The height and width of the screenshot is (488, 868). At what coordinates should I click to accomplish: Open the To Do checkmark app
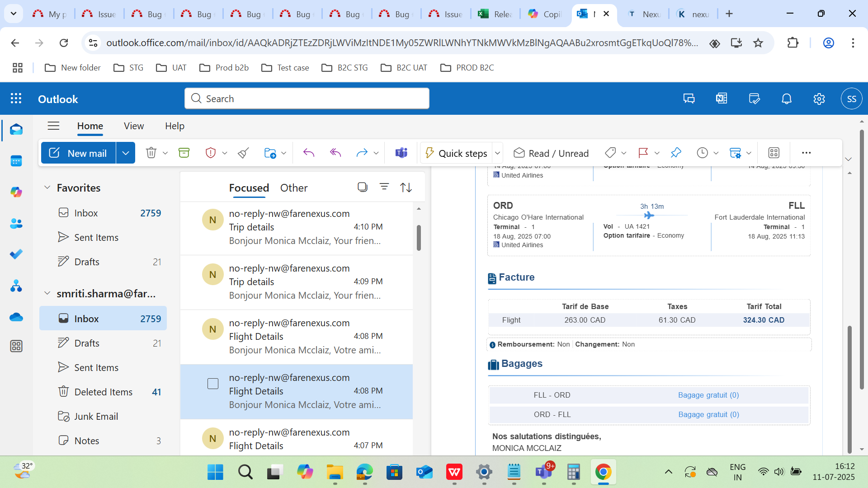(x=16, y=254)
